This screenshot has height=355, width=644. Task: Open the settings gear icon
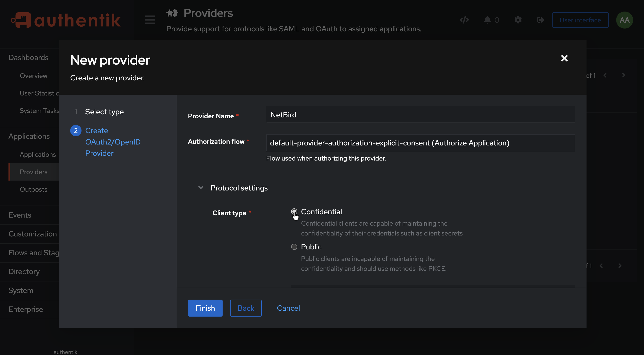tap(518, 20)
